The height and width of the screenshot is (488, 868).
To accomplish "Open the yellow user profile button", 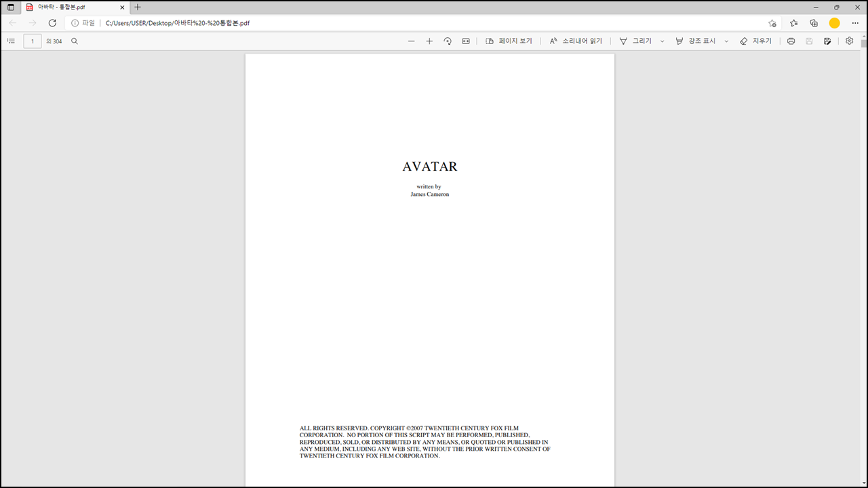I will [x=835, y=23].
